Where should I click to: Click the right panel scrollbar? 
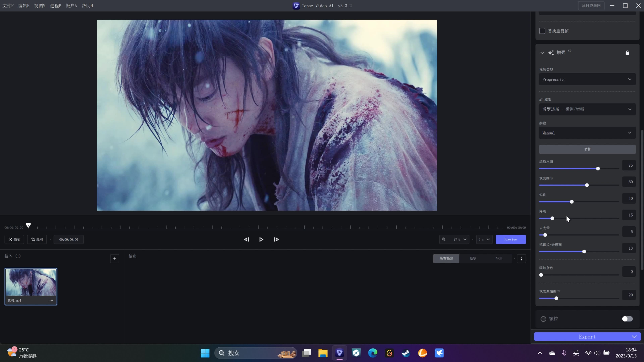[642, 200]
